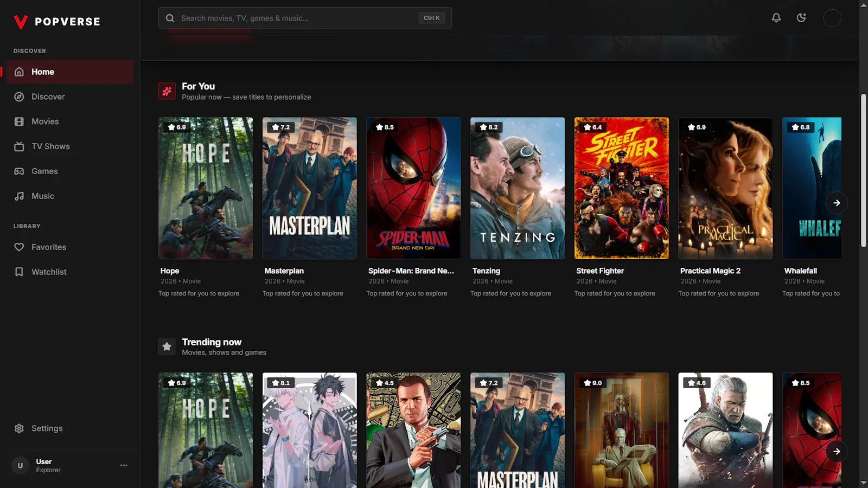Open the game poster rated 4.5
The width and height of the screenshot is (868, 488).
click(413, 431)
